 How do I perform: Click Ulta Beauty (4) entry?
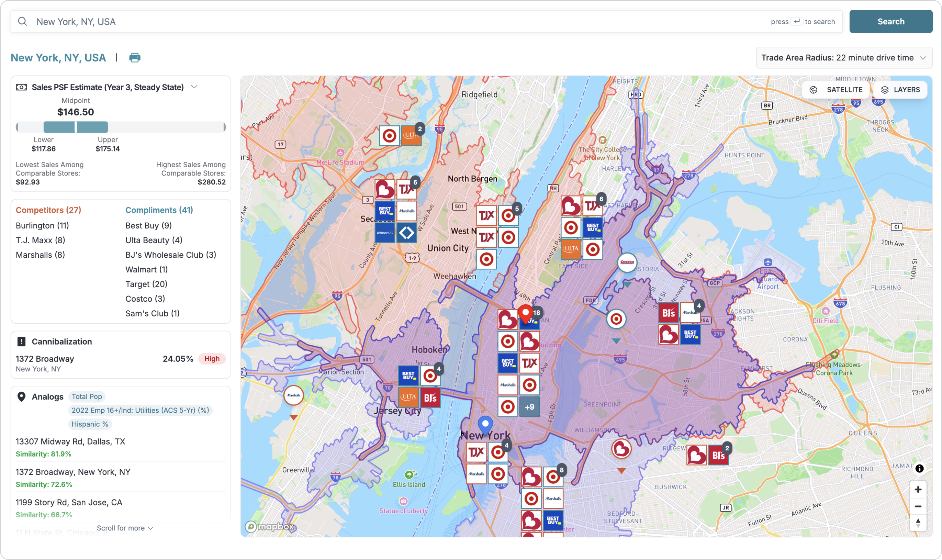pyautogui.click(x=154, y=240)
